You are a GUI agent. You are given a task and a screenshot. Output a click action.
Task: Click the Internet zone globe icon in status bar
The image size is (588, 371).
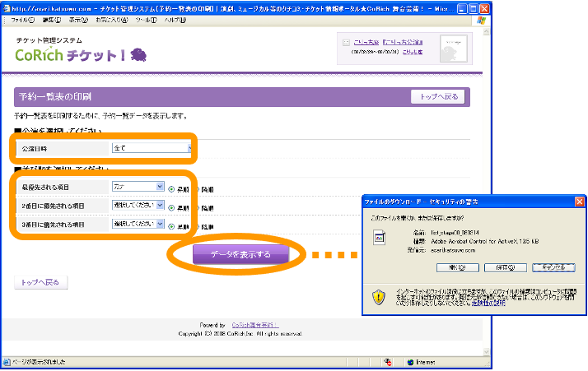pyautogui.click(x=409, y=361)
